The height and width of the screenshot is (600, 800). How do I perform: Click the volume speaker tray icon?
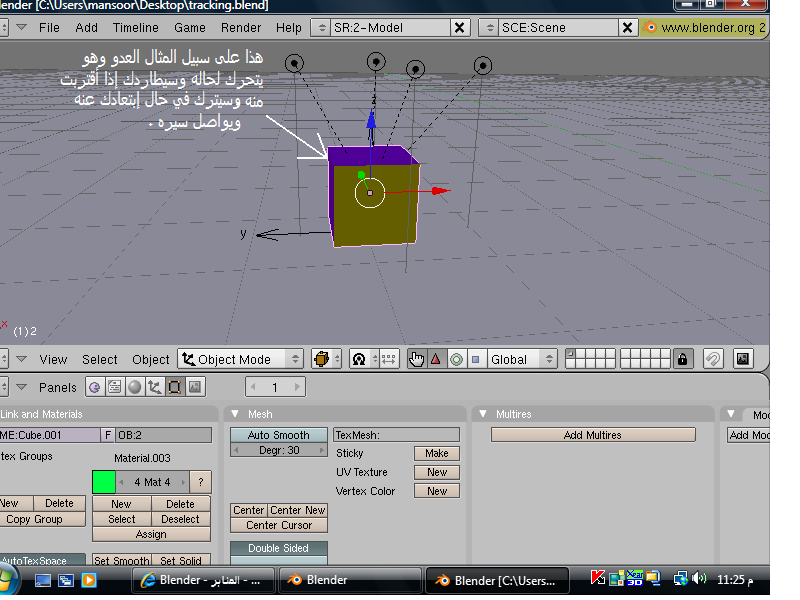(x=701, y=578)
